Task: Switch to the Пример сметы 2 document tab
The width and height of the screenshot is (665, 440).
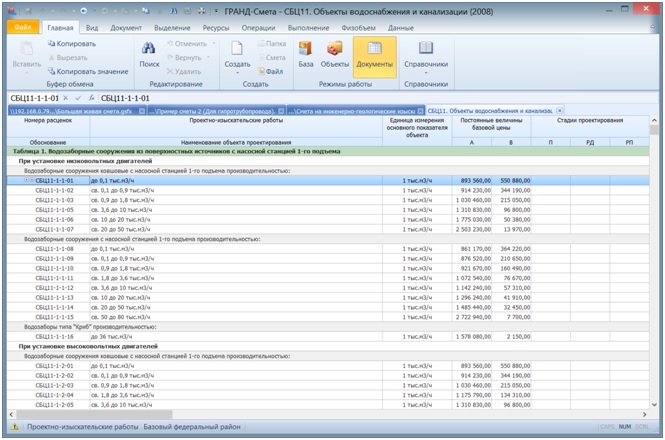Action: point(216,111)
